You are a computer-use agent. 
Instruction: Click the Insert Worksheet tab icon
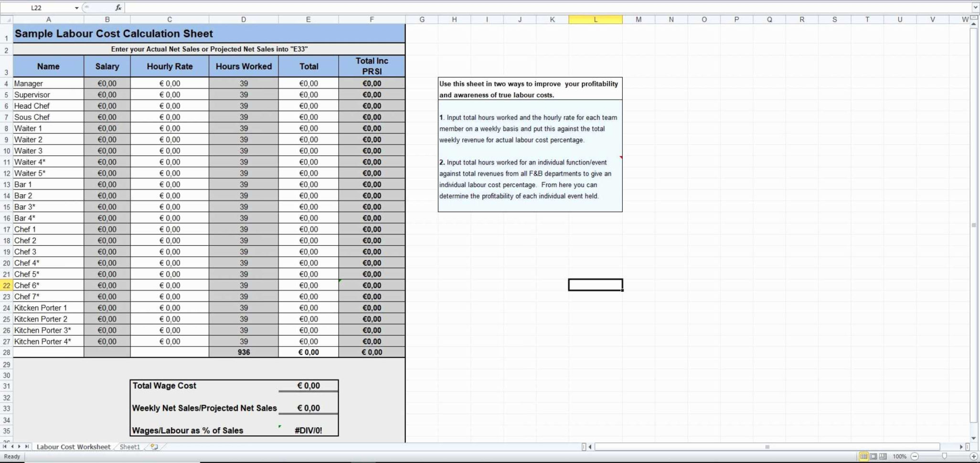pyautogui.click(x=154, y=447)
